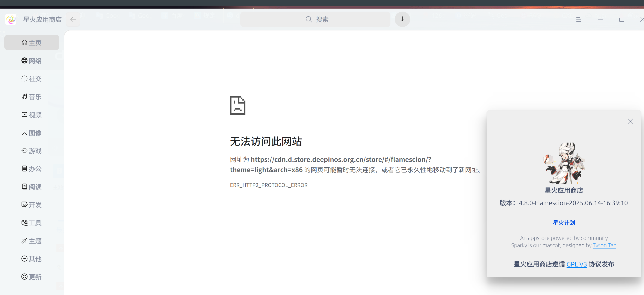644x295 pixels.
Task: Click the 无法访问此网站 heading
Action: [266, 141]
